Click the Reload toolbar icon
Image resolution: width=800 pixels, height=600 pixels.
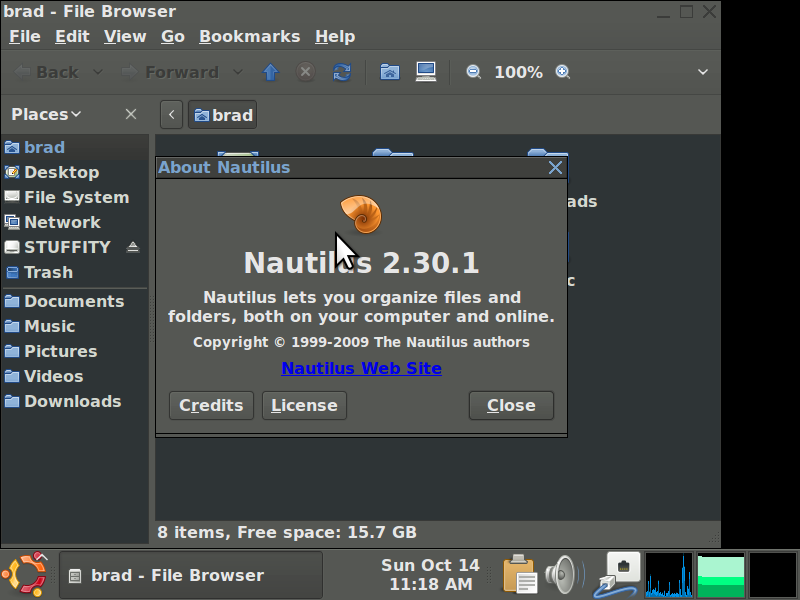point(341,72)
